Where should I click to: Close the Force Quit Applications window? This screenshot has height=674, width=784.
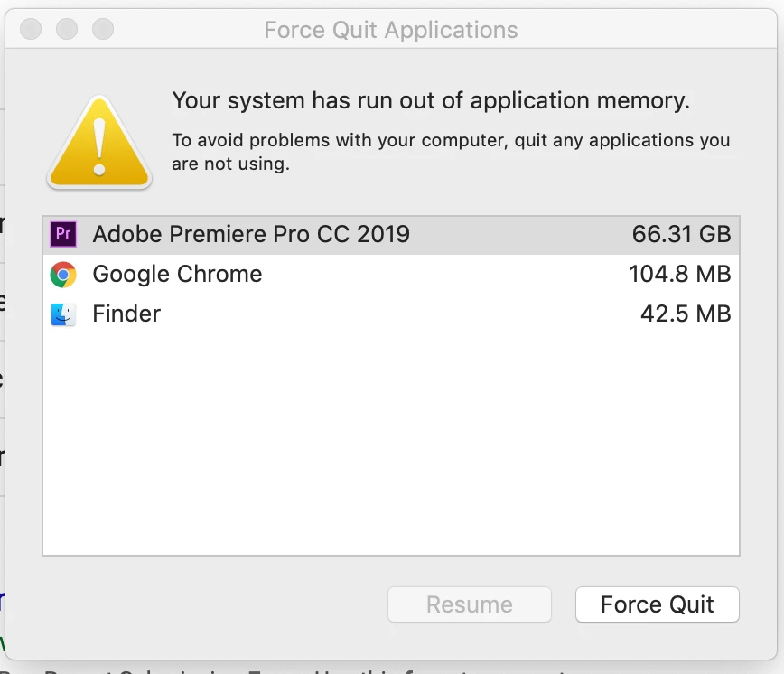click(x=31, y=30)
